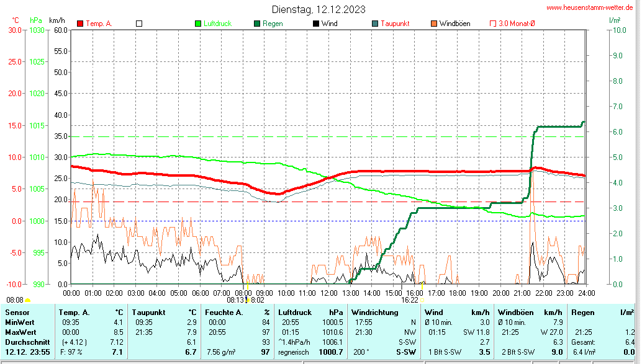Click the black Wind legend square
Screen dimensions: 642x364
click(315, 24)
